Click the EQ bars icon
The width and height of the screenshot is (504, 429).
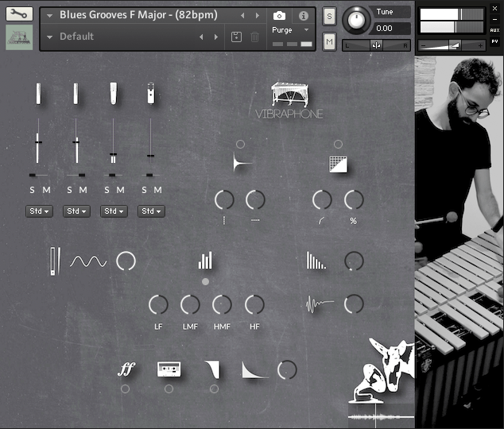pyautogui.click(x=205, y=261)
